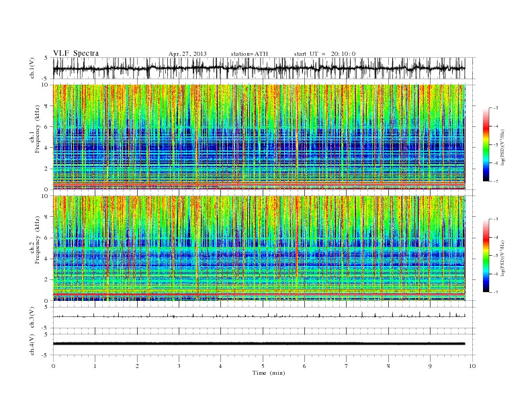Click the 'station=ATH' label
The image size is (532, 411).
[x=249, y=54]
